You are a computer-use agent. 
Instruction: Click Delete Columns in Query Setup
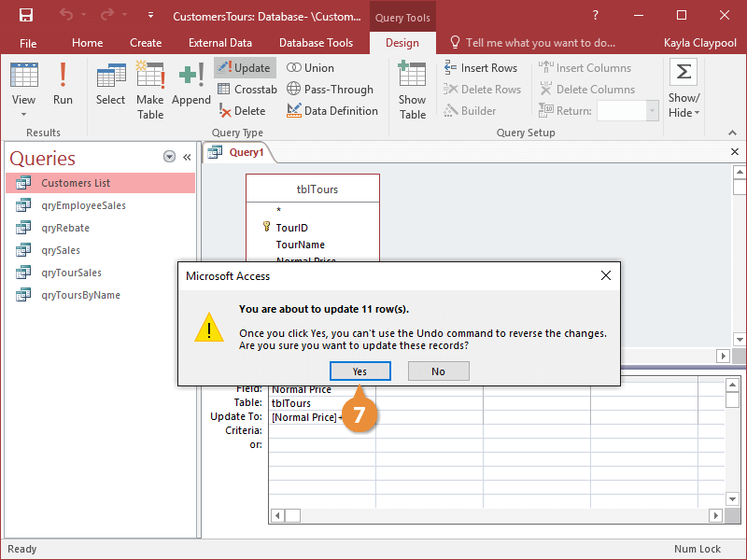point(587,90)
